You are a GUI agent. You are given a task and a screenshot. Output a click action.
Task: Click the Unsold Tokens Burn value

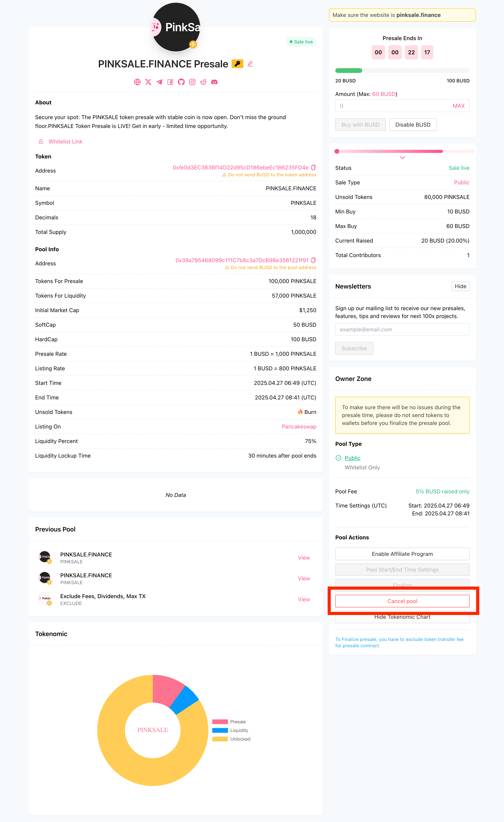pos(307,412)
